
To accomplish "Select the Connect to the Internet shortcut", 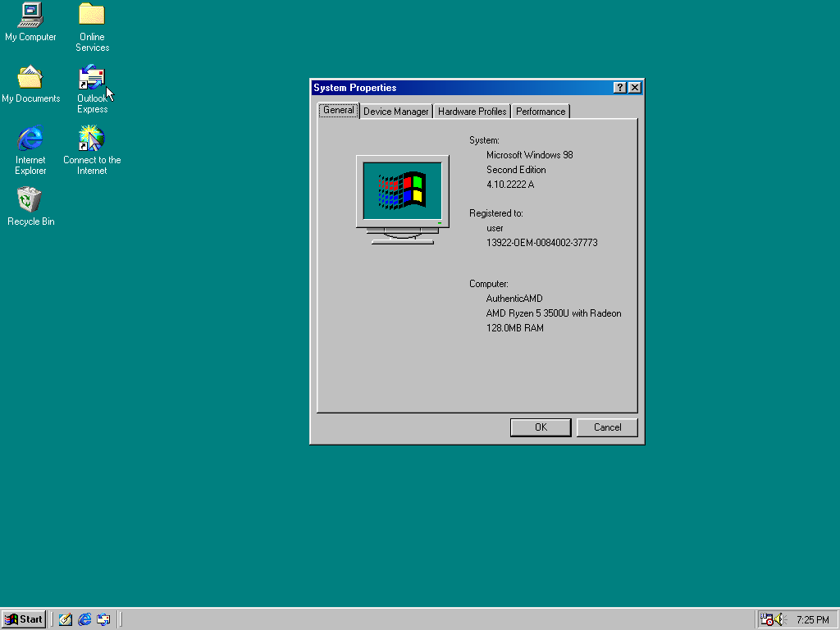I will pos(92,150).
